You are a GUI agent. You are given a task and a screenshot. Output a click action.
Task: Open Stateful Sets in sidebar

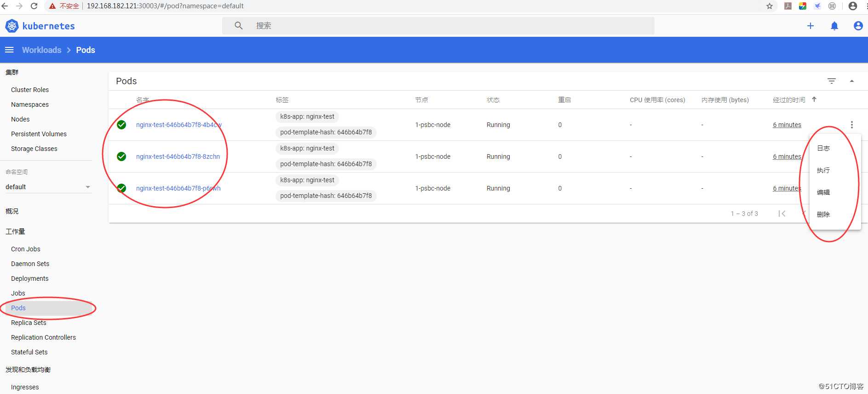(x=29, y=352)
